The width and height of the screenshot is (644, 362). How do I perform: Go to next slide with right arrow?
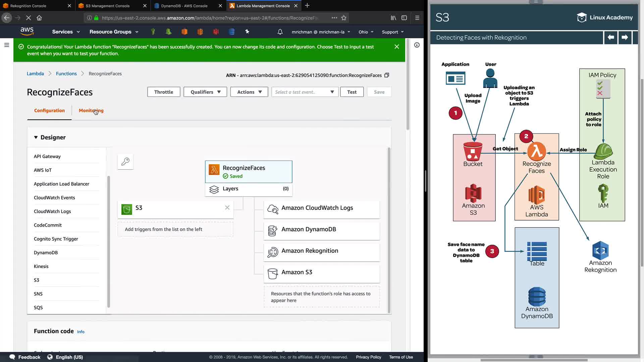[625, 38]
